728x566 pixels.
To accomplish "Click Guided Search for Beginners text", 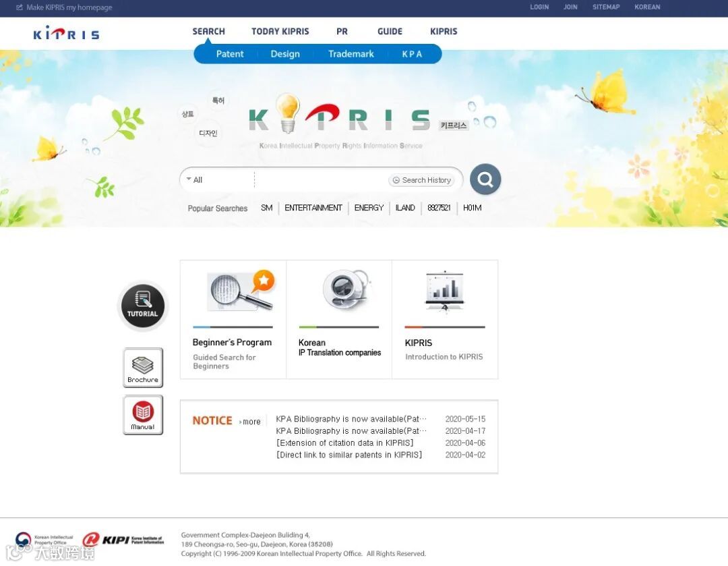I will [224, 362].
